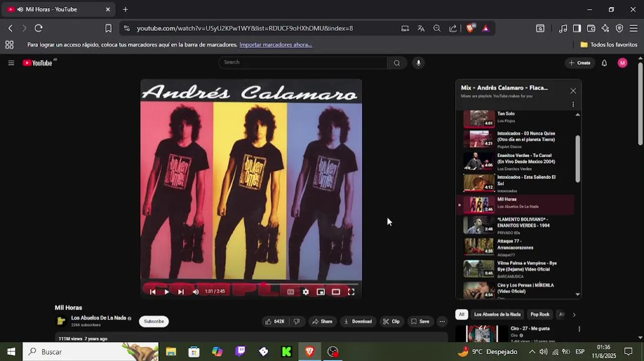Open Brave Shields lion icon
Viewport: 644px width, 361px height.
[470, 28]
